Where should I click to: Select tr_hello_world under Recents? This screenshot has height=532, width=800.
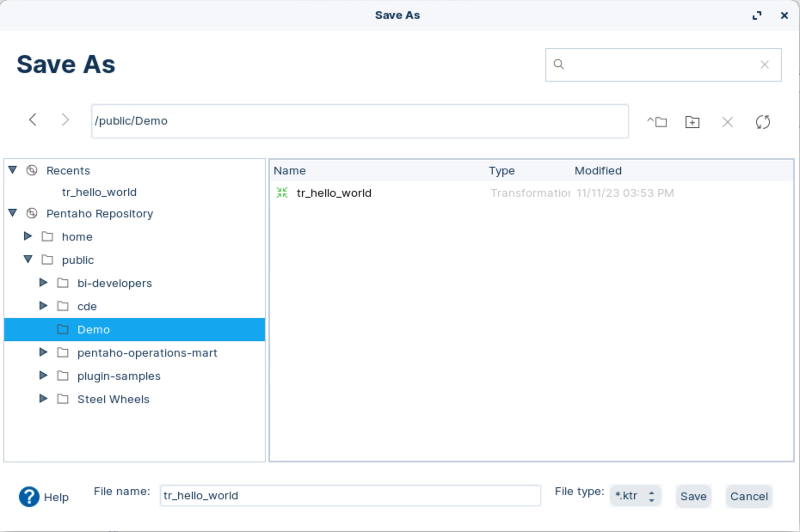point(99,192)
